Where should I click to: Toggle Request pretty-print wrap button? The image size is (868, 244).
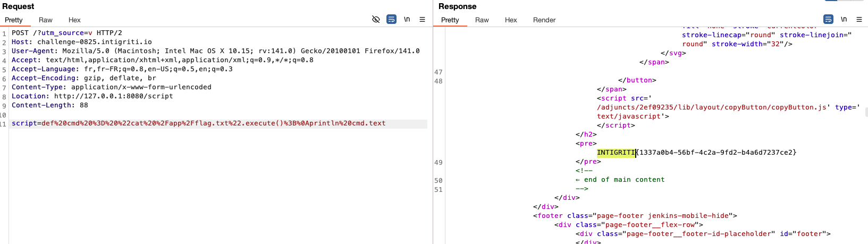pyautogui.click(x=391, y=20)
